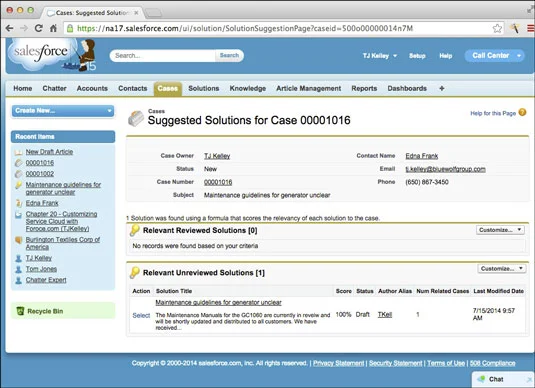This screenshot has height=388, width=535.
Task: Click the icon next to New Draft Article
Action: click(18, 152)
